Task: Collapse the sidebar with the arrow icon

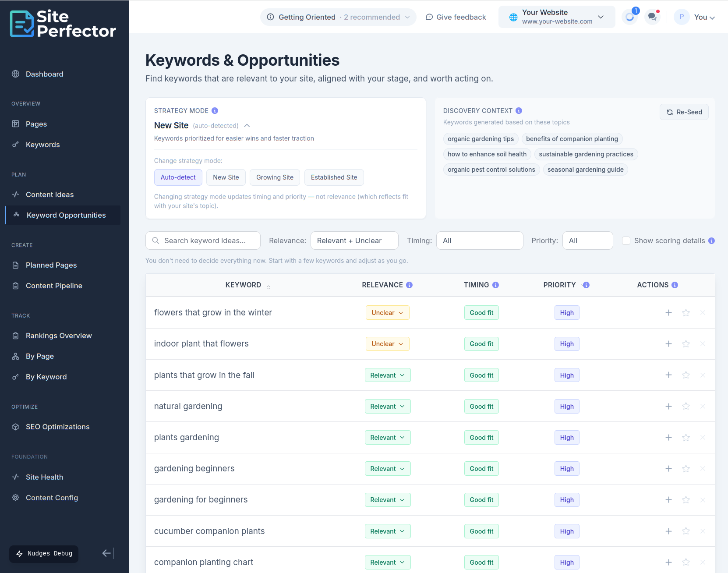Action: pos(106,553)
